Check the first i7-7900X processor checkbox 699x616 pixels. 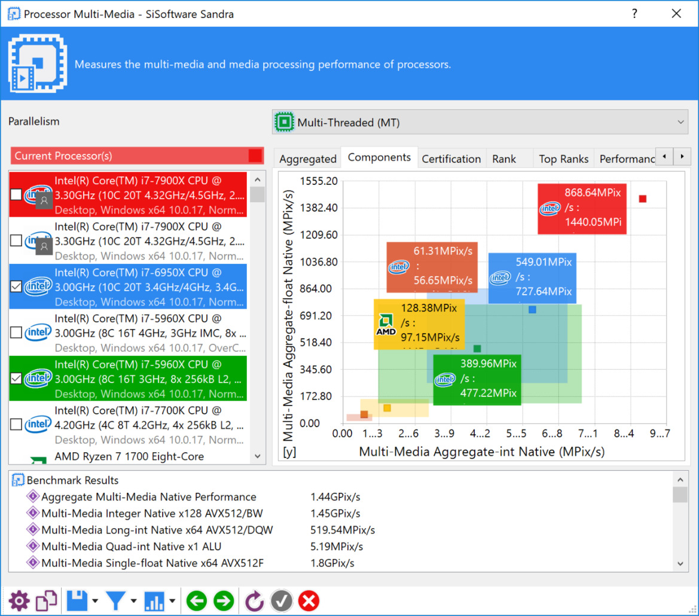tap(16, 194)
